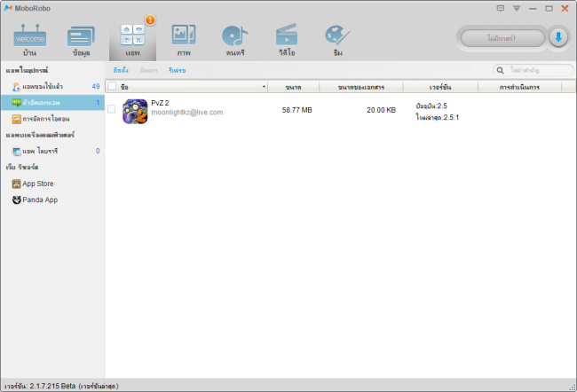Open the feedback chat icon in title bar
Screen dimensions: 577x392
tap(500, 9)
